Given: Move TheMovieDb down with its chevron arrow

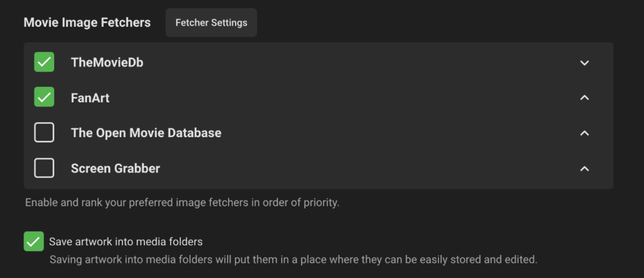Looking at the screenshot, I should [584, 63].
